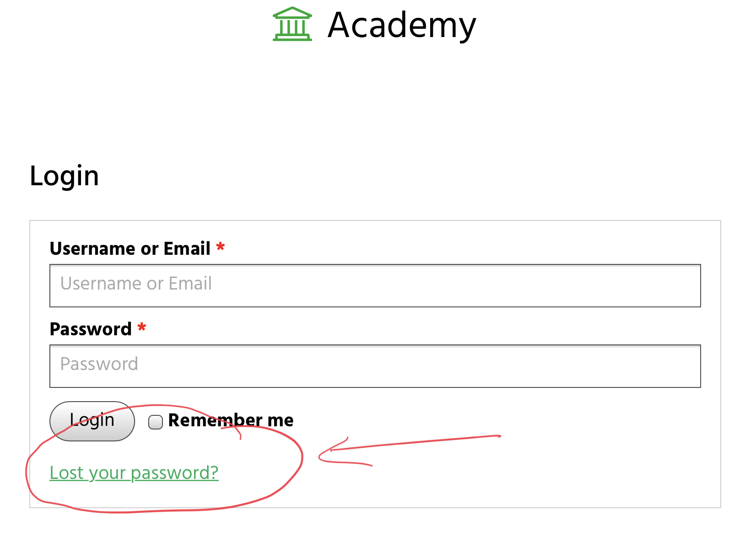
Task: Click the word 'Lost' in the green link
Action: pos(66,473)
